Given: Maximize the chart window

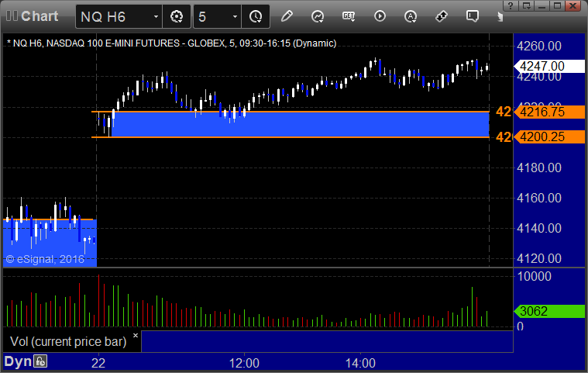Looking at the screenshot, I should pyautogui.click(x=557, y=5).
